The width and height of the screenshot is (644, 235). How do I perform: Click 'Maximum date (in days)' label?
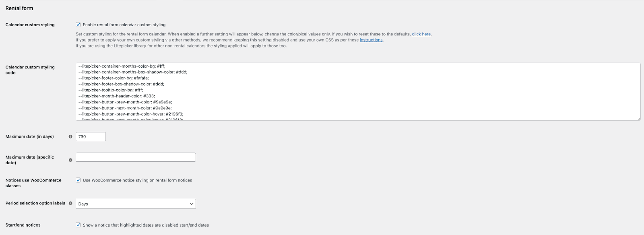[30, 137]
